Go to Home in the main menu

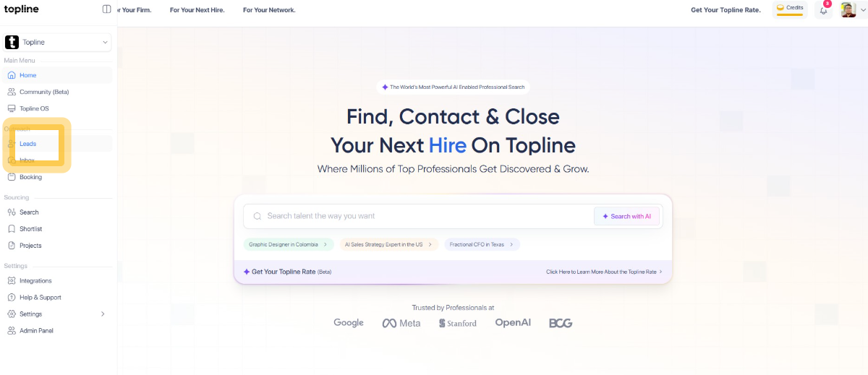click(58, 75)
